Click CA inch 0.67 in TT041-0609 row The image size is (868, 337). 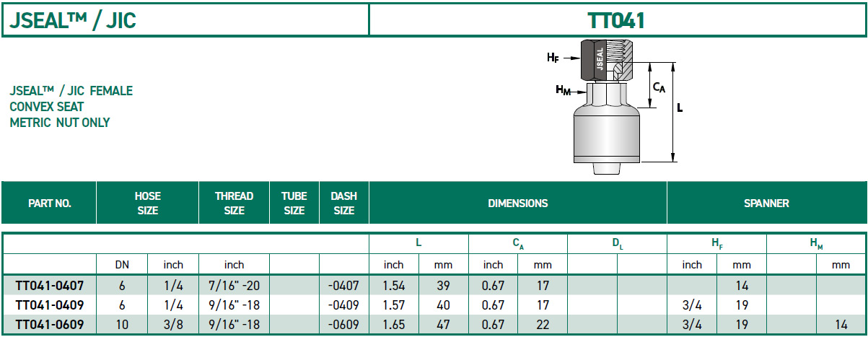point(494,325)
